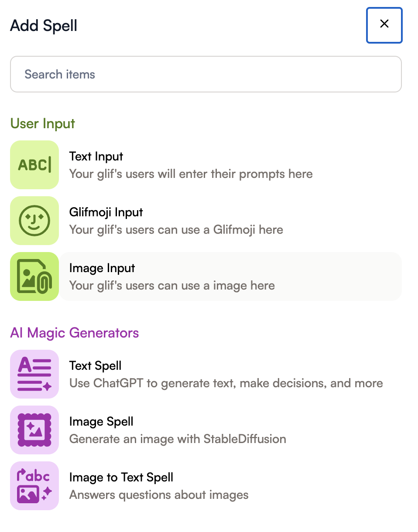Focus the "Search items" field

coord(206,74)
